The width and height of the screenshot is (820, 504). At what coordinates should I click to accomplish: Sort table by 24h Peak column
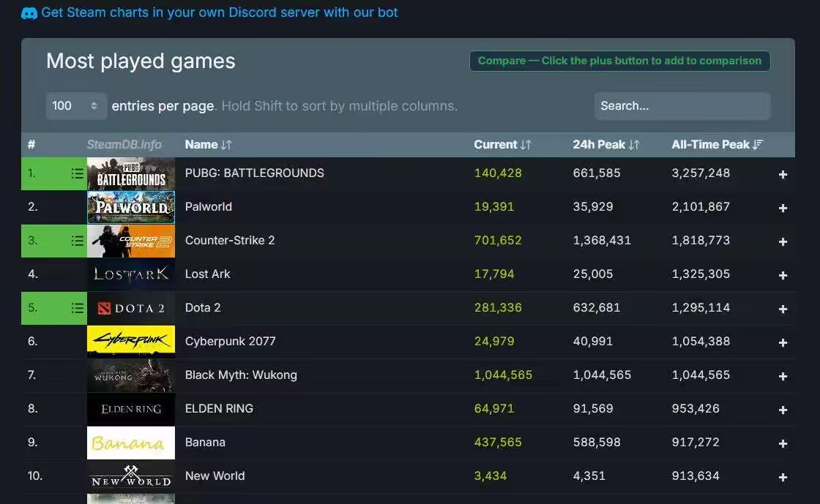pos(605,145)
